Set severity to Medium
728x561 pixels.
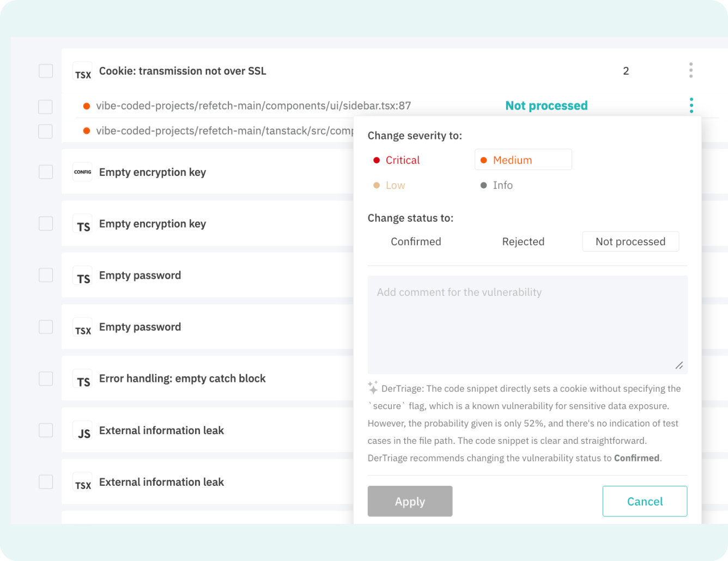tap(523, 160)
